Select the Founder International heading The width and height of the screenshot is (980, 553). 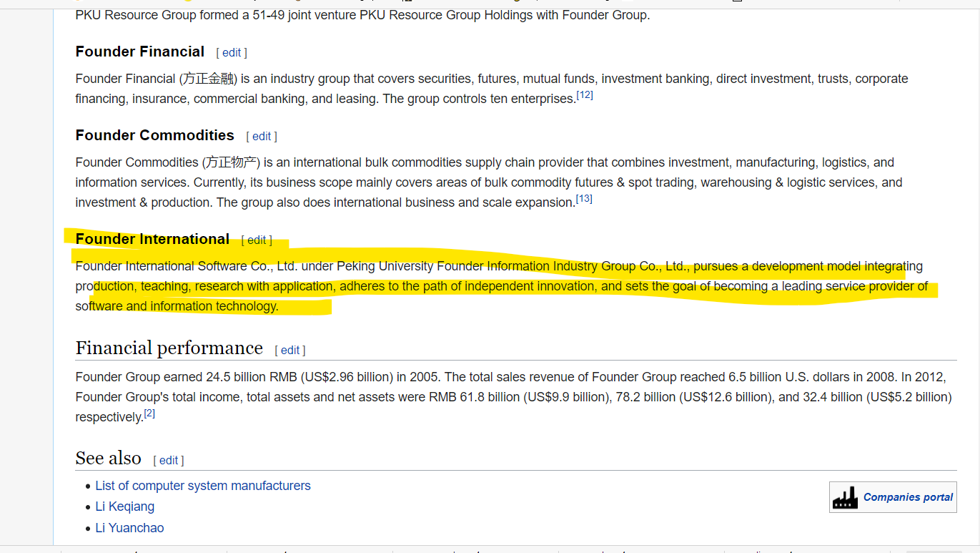(x=152, y=239)
